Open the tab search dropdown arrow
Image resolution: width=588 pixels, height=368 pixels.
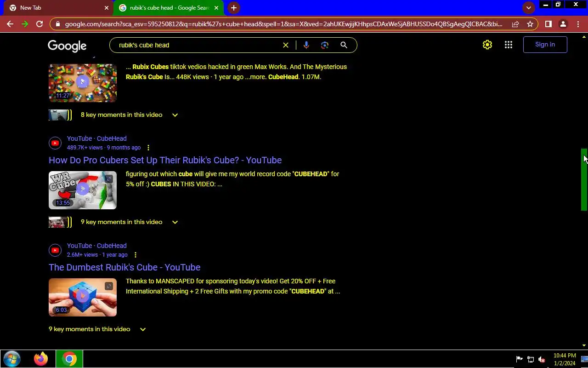(x=528, y=8)
